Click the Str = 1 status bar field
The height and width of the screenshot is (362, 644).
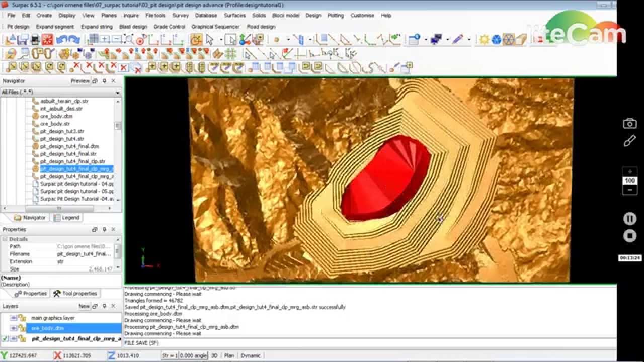[x=170, y=355]
